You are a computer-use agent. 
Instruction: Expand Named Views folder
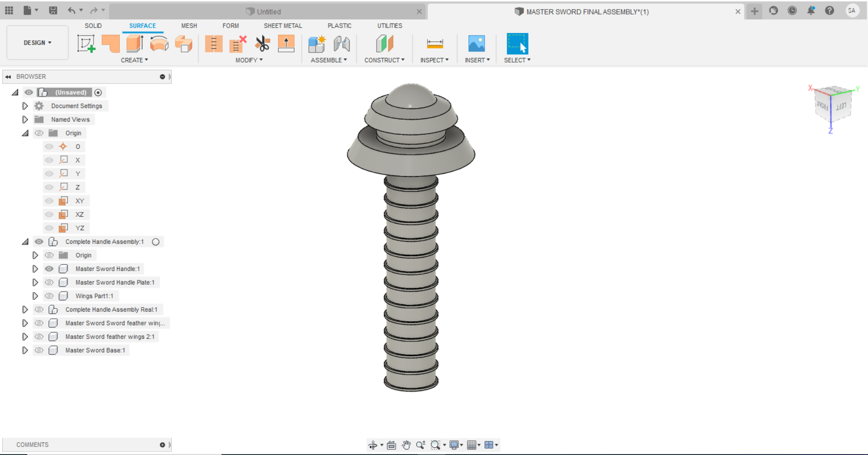tap(25, 119)
